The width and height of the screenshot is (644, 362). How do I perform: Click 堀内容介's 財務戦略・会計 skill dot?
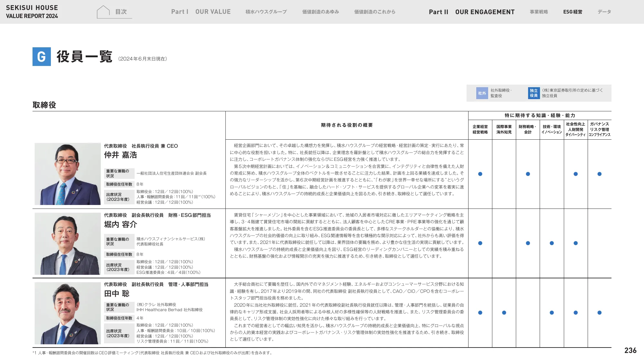click(x=527, y=243)
